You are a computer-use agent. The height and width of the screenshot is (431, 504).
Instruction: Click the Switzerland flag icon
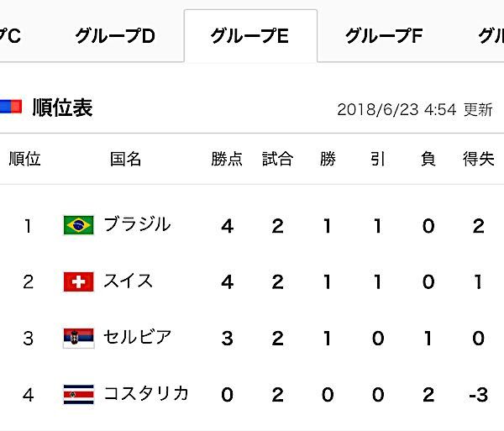tap(78, 281)
